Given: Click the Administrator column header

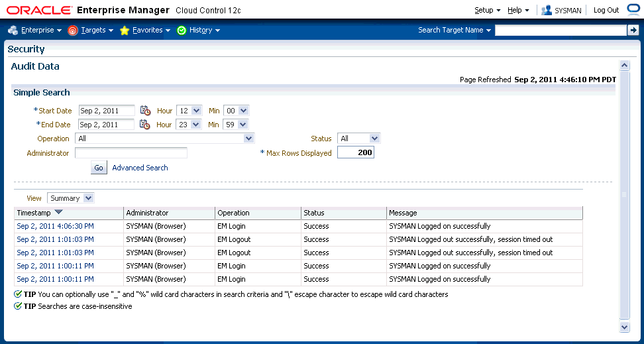Looking at the screenshot, I should point(169,213).
